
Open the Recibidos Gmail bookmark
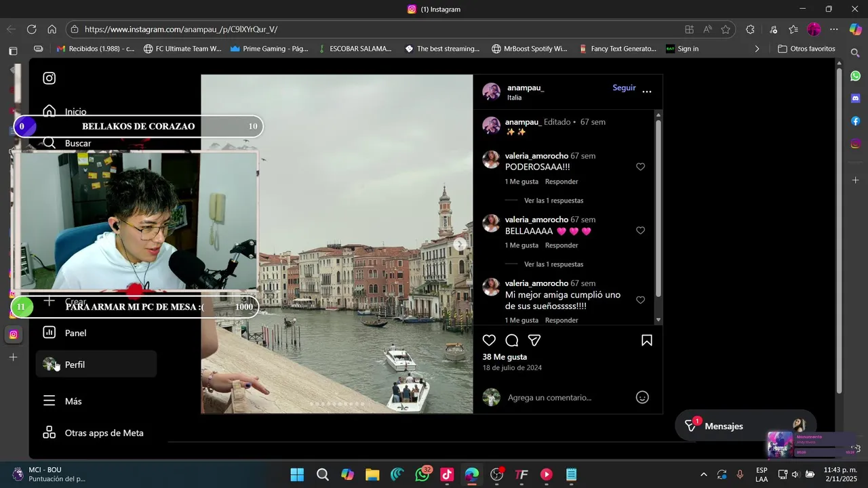click(x=96, y=49)
